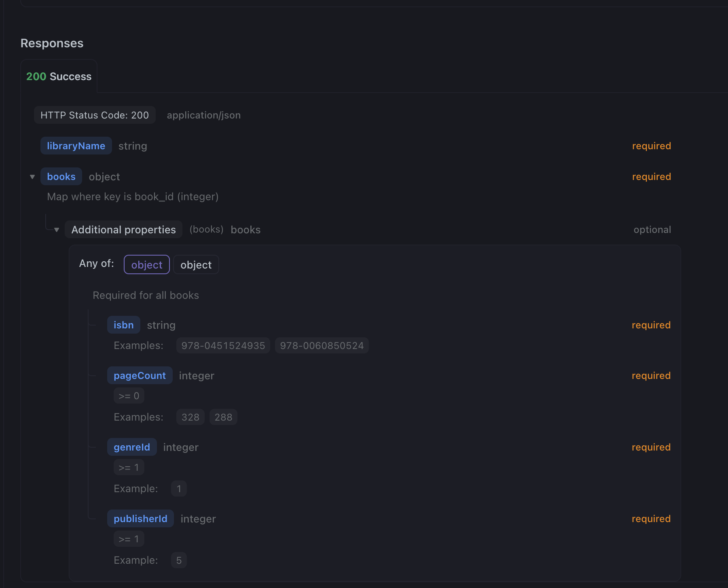
Task: Click the publisherId example value 5
Action: (x=179, y=561)
